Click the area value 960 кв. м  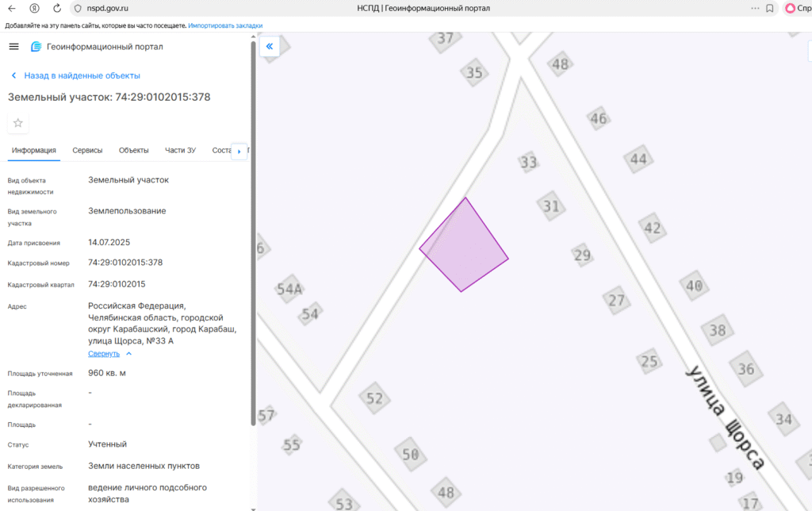pos(107,373)
